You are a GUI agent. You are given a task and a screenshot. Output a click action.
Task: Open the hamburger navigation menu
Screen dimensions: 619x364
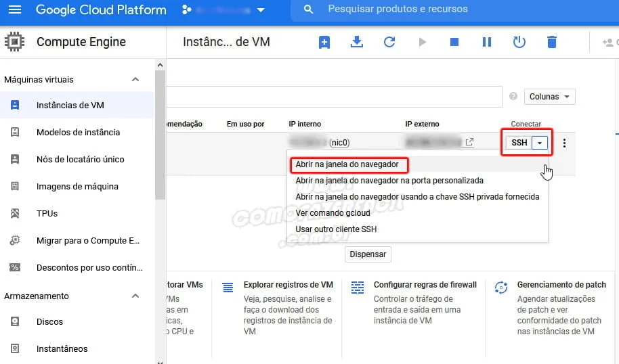(x=14, y=10)
